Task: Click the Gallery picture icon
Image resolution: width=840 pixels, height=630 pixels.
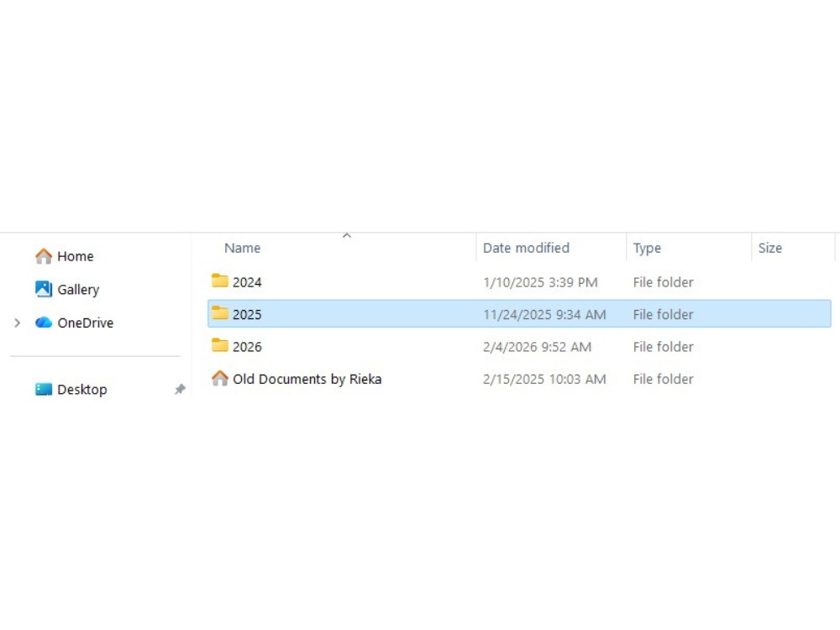Action: click(x=44, y=289)
